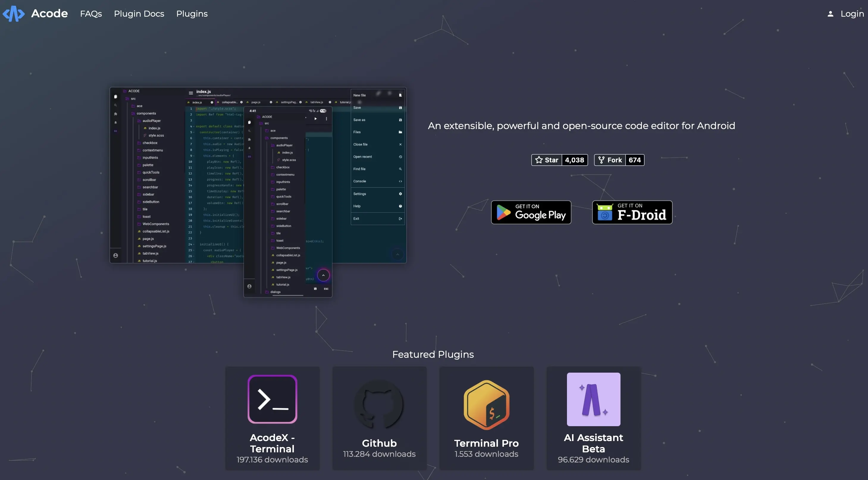Select the extensions puzzle icon in the sidebar
Viewport: 868px width, 480px height.
116,114
